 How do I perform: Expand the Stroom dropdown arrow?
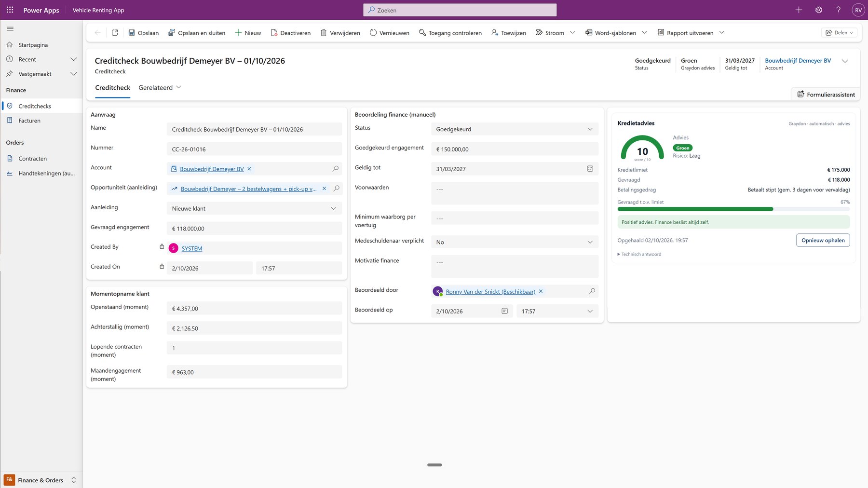click(572, 33)
